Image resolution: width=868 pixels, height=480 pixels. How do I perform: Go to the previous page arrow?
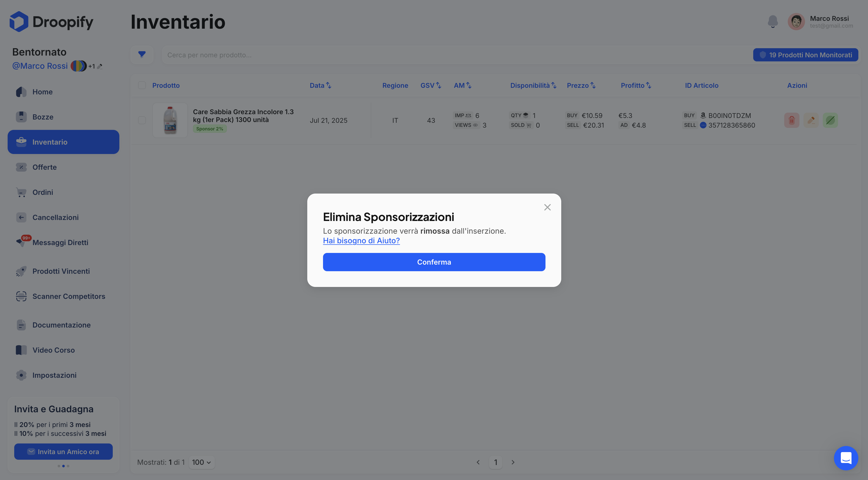pos(478,462)
